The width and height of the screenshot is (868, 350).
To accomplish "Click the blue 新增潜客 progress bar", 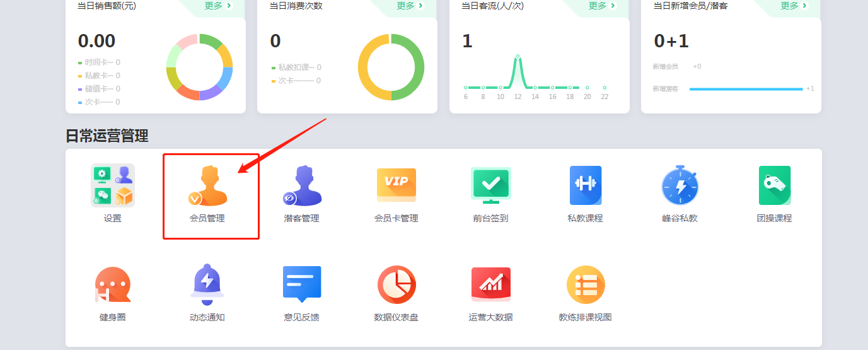I will (x=746, y=89).
